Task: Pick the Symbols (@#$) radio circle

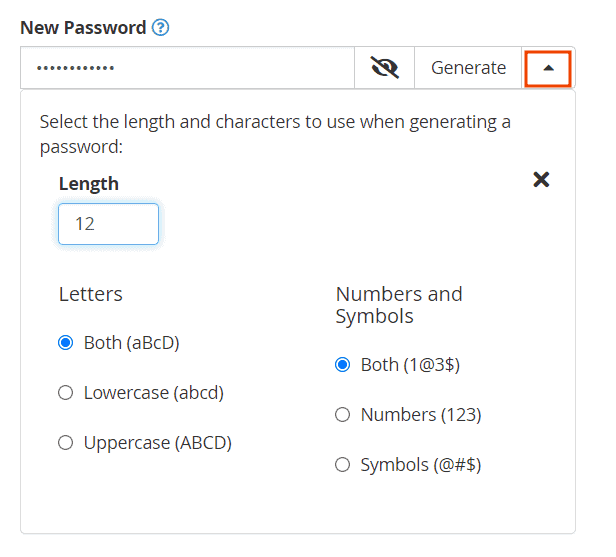Action: pos(343,465)
